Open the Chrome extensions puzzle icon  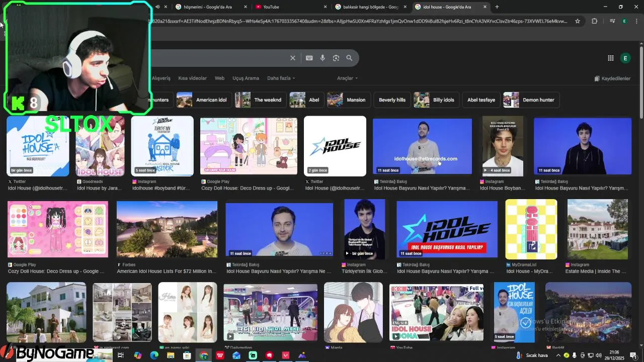tap(595, 21)
